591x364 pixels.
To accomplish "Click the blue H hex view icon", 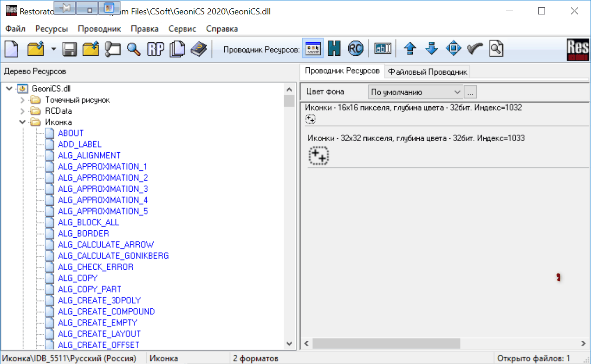I will (334, 48).
